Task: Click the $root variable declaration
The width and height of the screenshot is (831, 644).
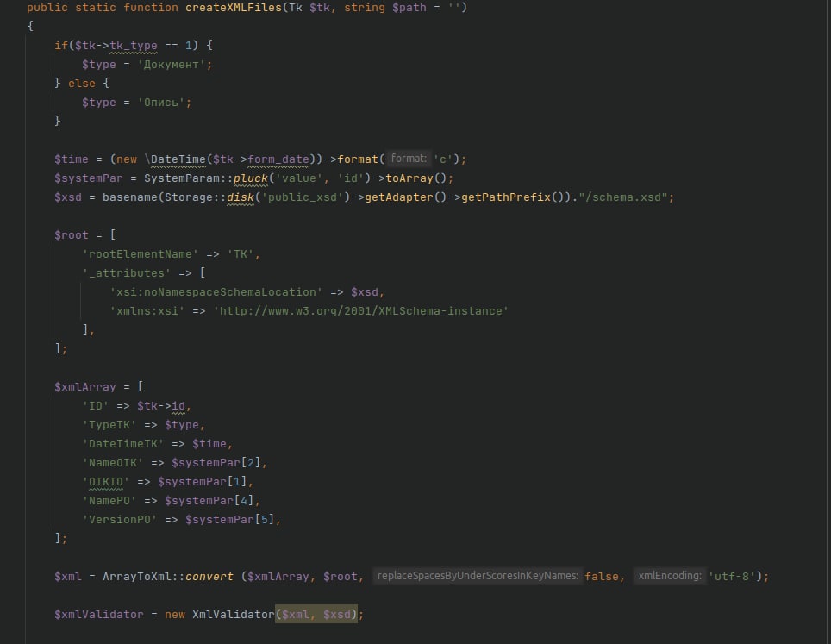Action: 71,234
